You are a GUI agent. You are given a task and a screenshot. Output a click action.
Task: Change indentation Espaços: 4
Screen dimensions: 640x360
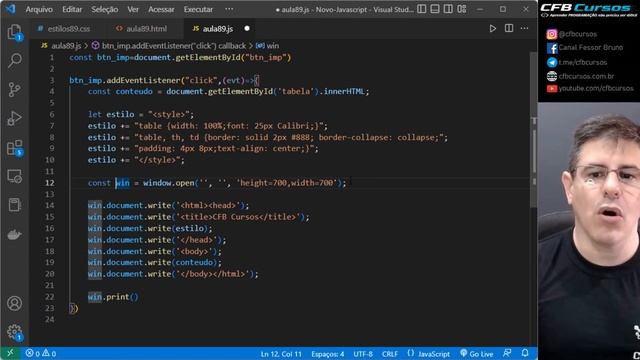tap(328, 354)
